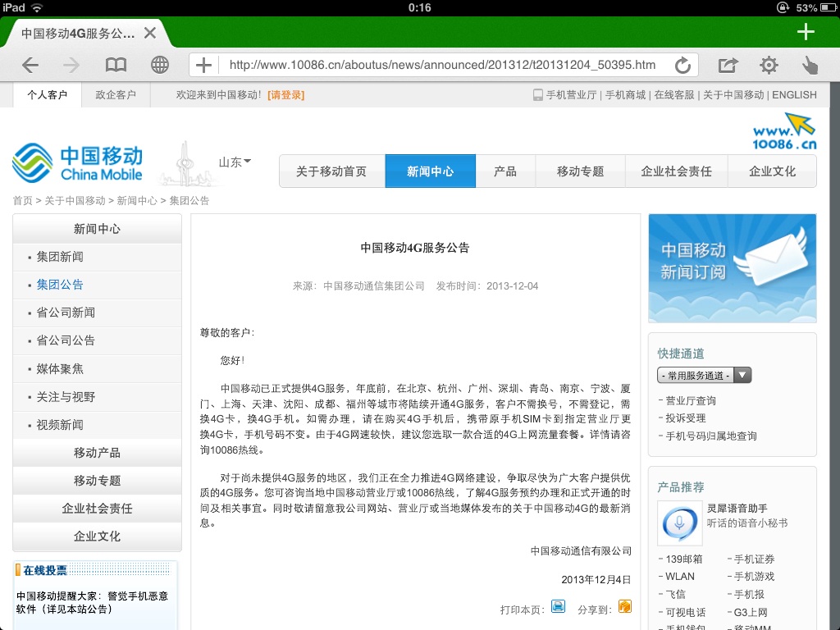Open 可视电话 product link
The width and height of the screenshot is (840, 630).
(686, 612)
